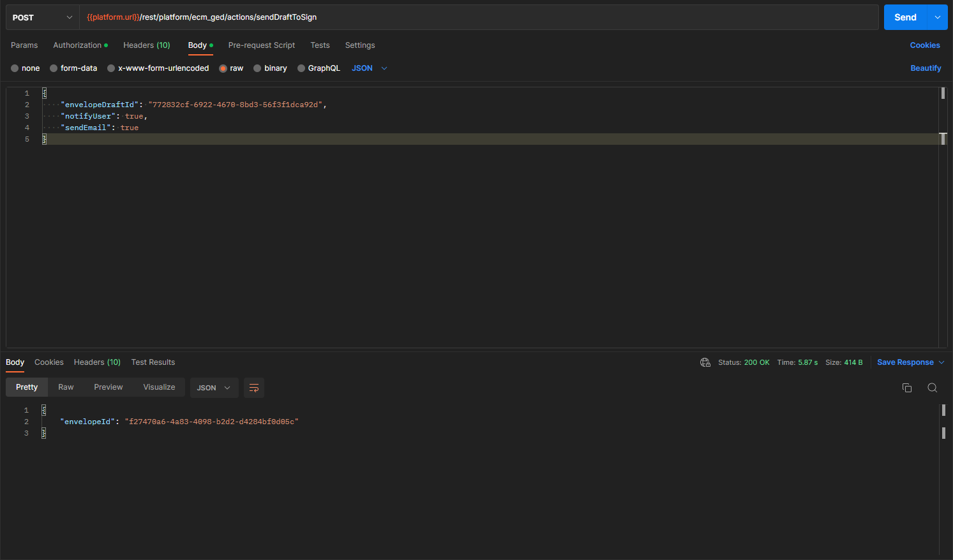The image size is (953, 560).
Task: Open search in response with magnifier icon
Action: point(932,388)
